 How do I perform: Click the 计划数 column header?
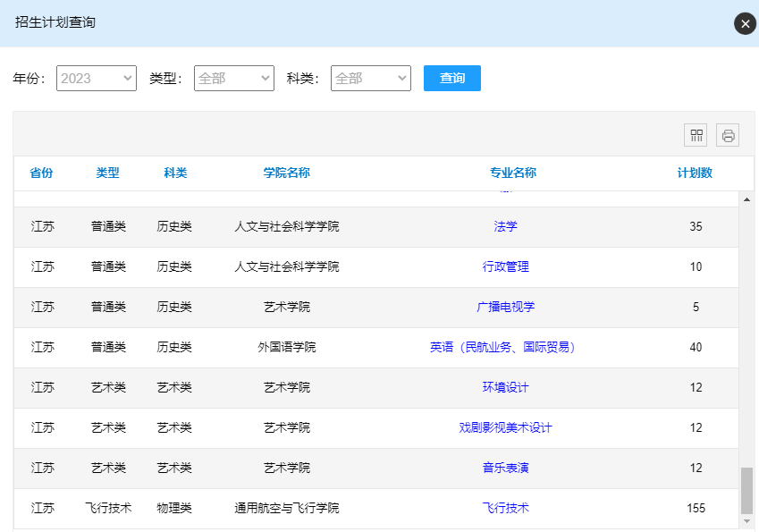tap(695, 173)
